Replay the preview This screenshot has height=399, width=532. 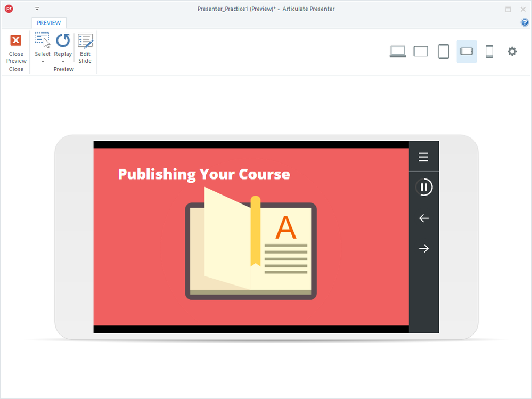[x=63, y=40]
